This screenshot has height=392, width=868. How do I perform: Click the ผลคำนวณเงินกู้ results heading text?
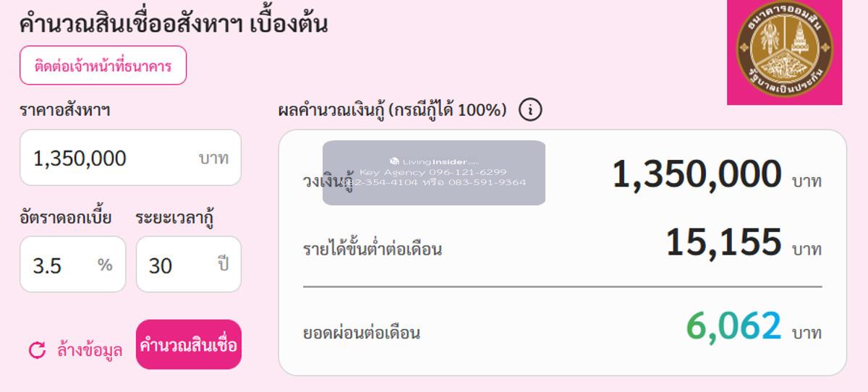point(392,111)
